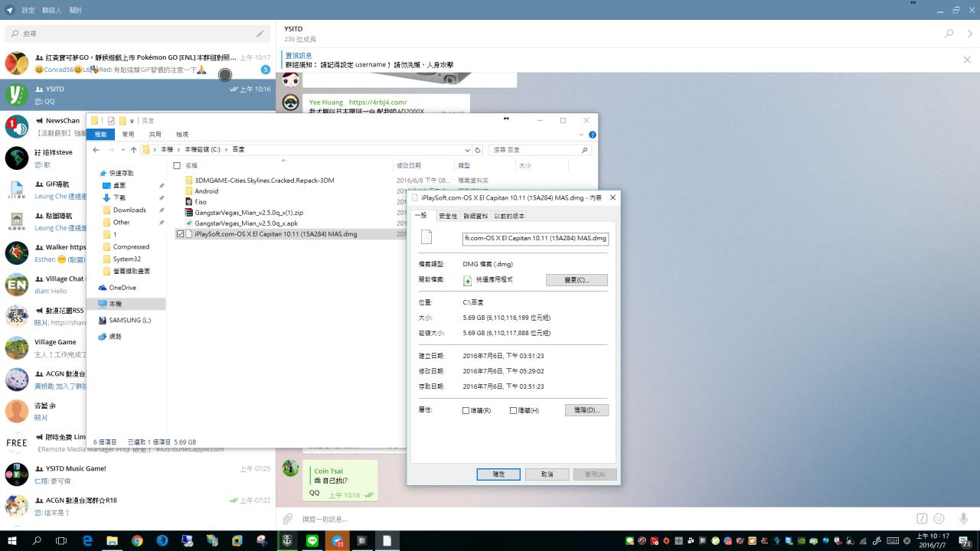Switch to the 安全性 properties tab

(x=448, y=217)
